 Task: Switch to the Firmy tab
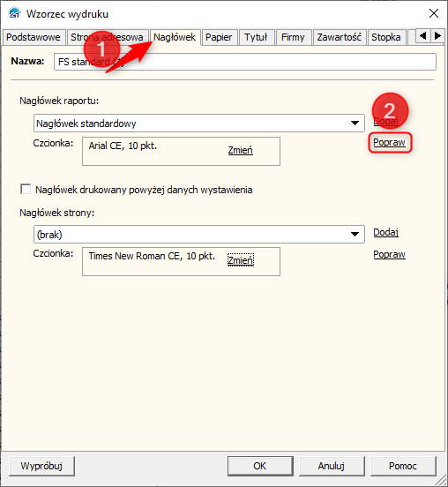pos(294,37)
